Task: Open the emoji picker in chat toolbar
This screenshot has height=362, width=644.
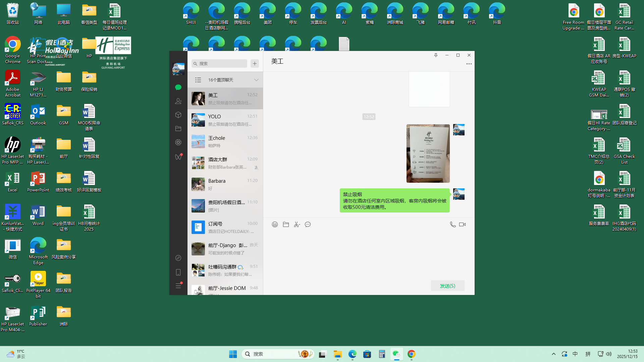Action: 275,225
